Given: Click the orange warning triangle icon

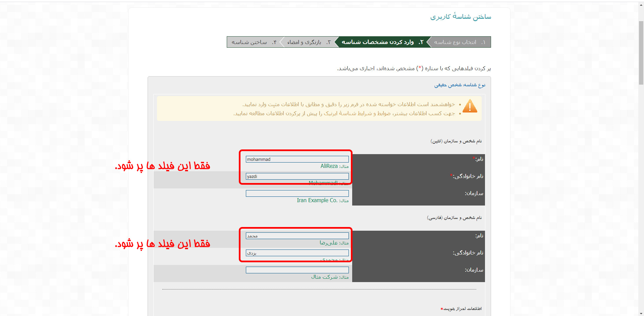Looking at the screenshot, I should 470,106.
